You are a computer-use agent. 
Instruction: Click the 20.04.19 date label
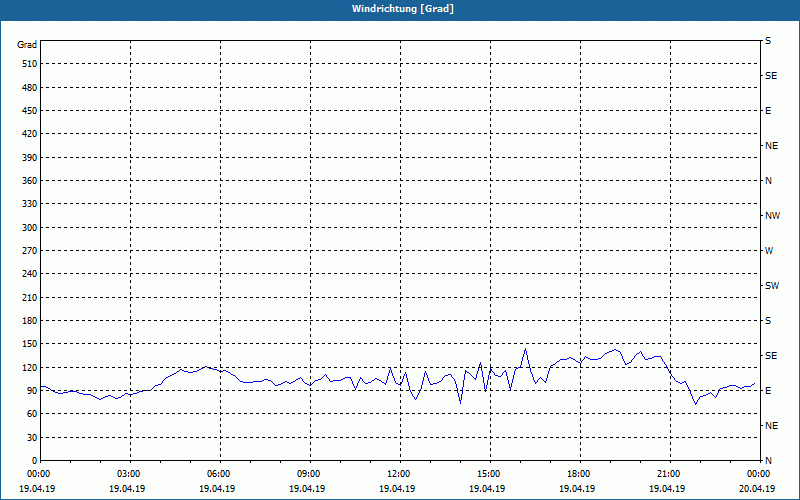[x=757, y=489]
